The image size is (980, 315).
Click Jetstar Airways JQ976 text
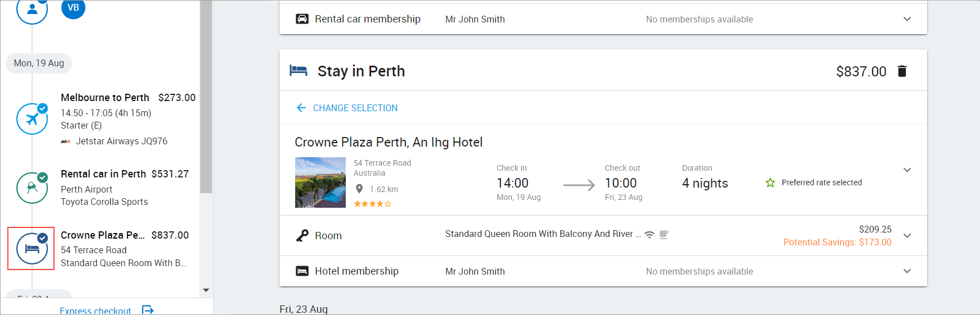point(121,141)
